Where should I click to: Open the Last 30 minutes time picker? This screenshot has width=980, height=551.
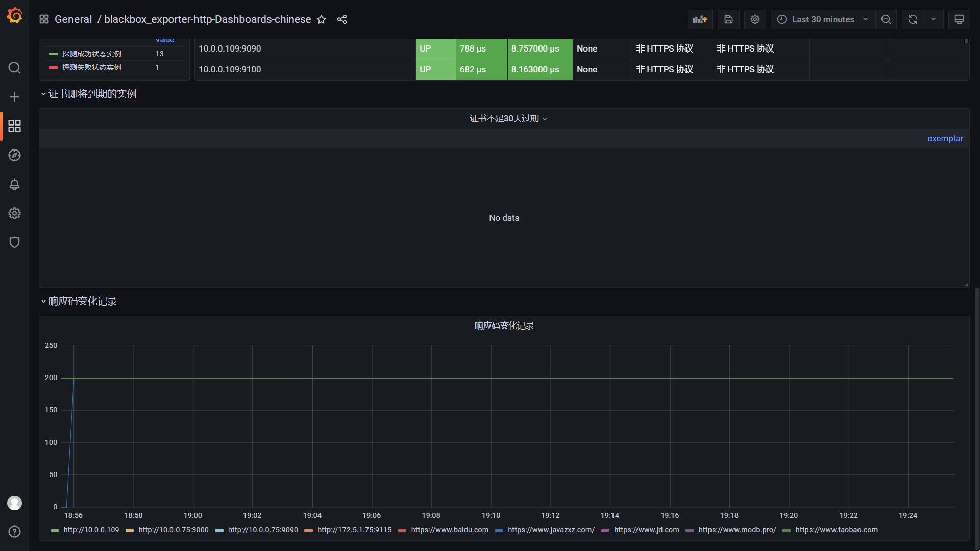[x=822, y=19]
